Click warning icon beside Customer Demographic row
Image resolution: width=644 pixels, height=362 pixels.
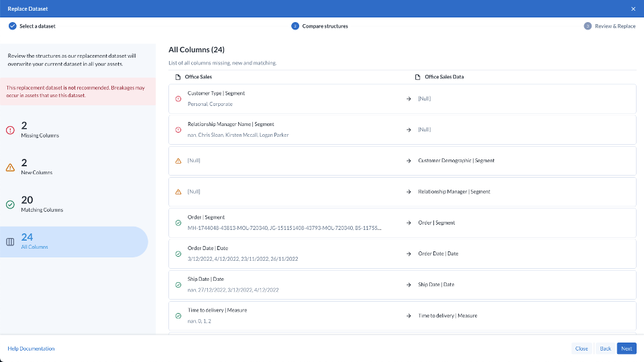[x=178, y=161]
